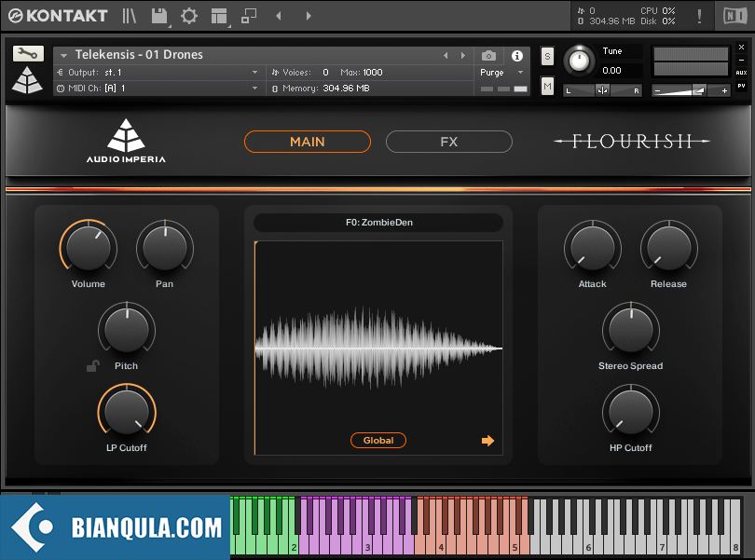Open snapshot camera view
755x560 pixels.
(488, 56)
